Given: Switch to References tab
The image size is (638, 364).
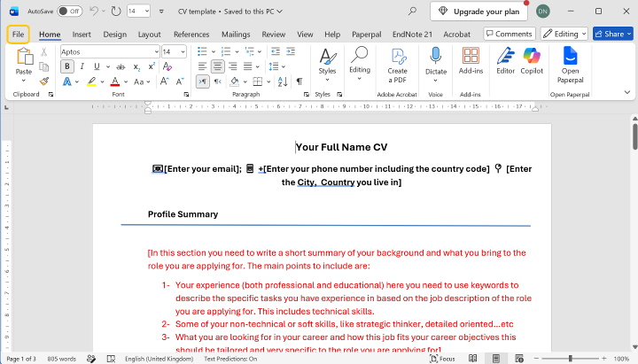Looking at the screenshot, I should coord(191,35).
